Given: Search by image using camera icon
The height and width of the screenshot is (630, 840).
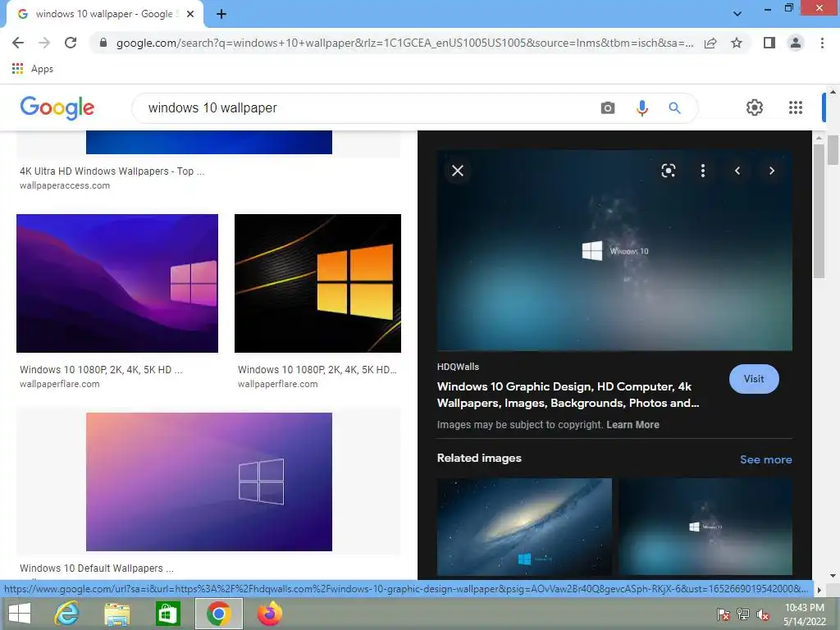Looking at the screenshot, I should (608, 107).
